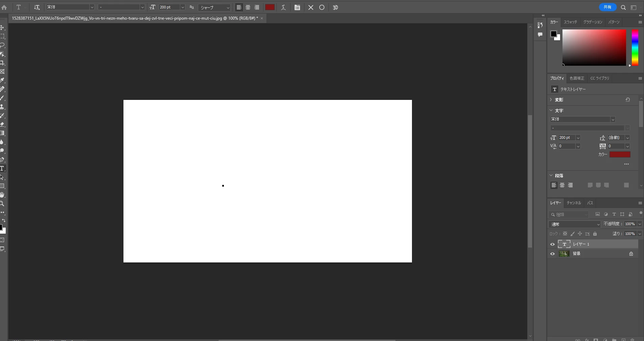Open the 200 pt font size dropdown in options bar
This screenshot has height=341, width=644.
tap(183, 7)
